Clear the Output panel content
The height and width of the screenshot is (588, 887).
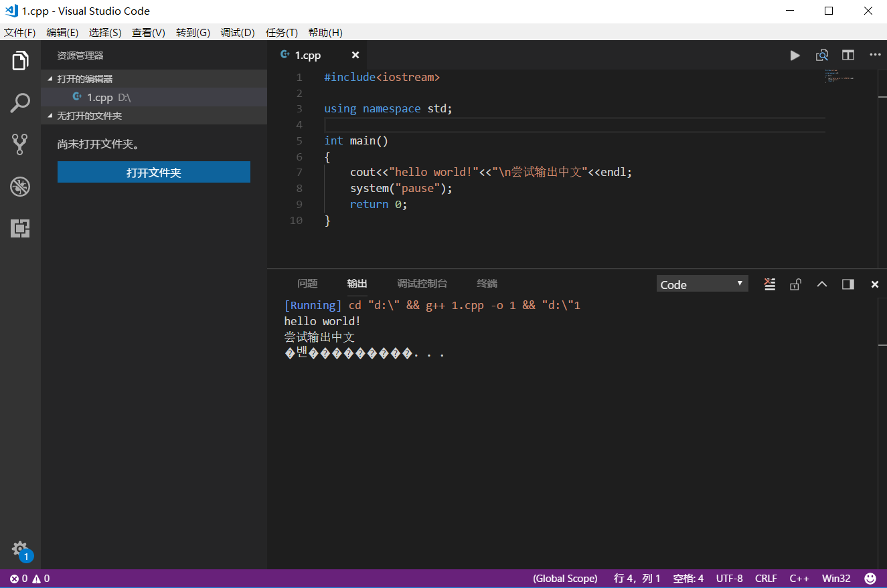(769, 284)
